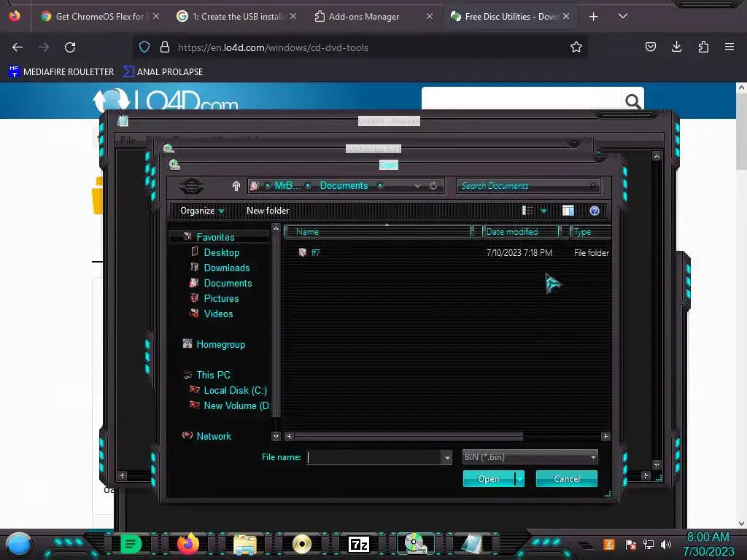Click the Open button in file dialog
This screenshot has height=560, width=747.
(489, 478)
